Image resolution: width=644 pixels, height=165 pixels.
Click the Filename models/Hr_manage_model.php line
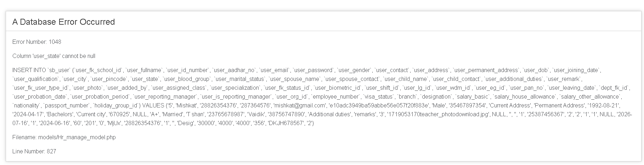(x=64, y=137)
